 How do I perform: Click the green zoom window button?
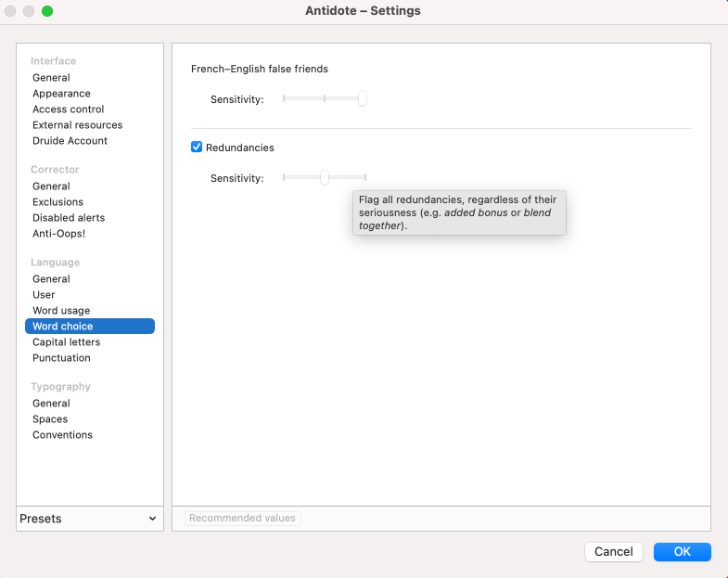click(47, 11)
